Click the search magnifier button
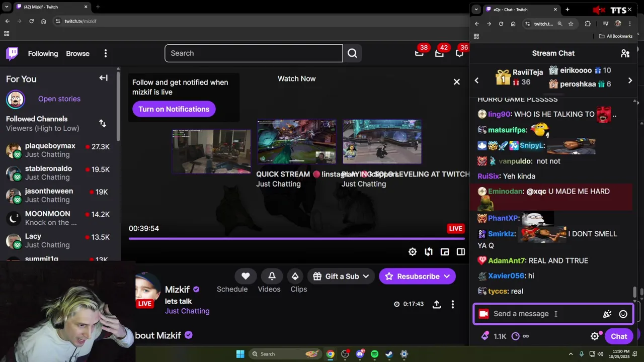644x362 pixels. point(352,53)
